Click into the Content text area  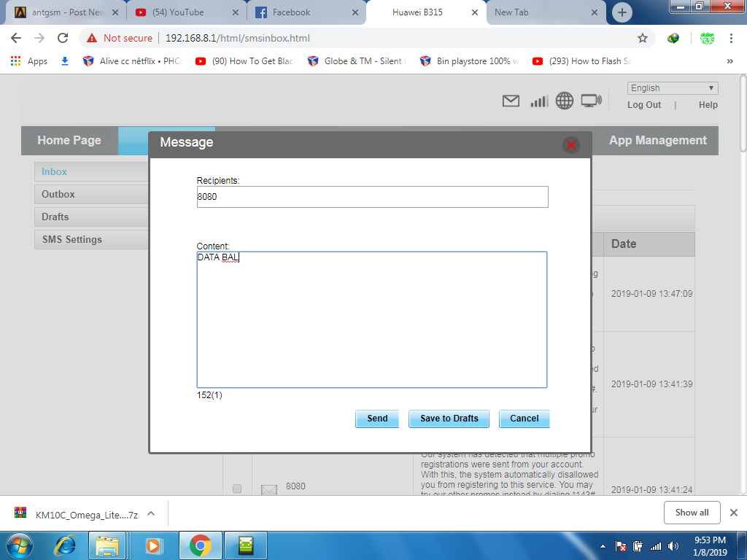click(371, 319)
